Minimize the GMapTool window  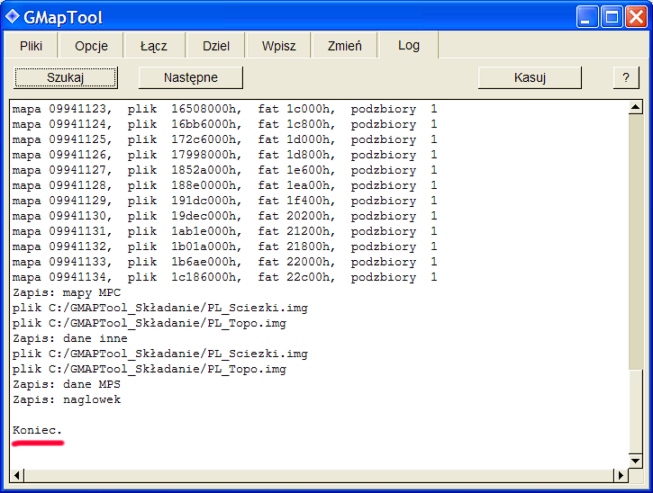587,17
